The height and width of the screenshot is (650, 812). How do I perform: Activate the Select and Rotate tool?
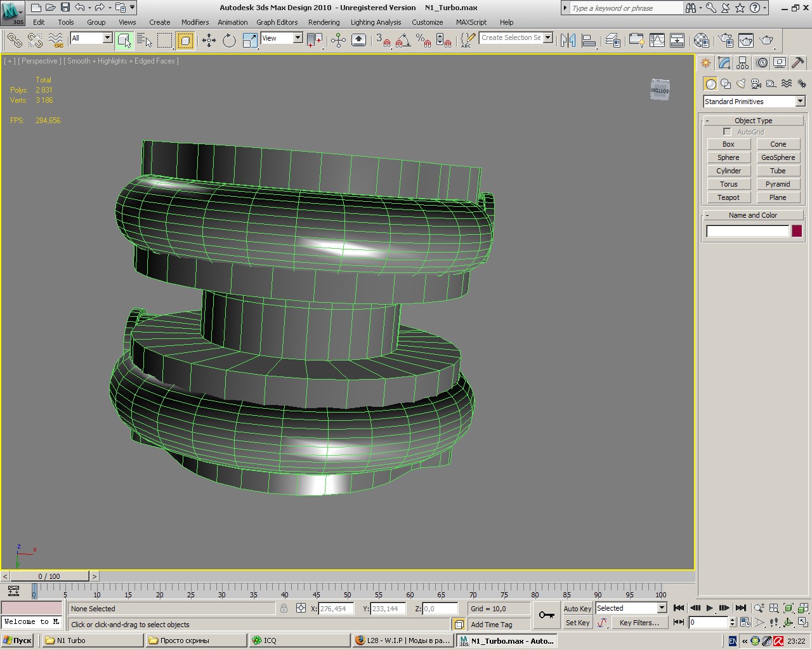pyautogui.click(x=229, y=41)
